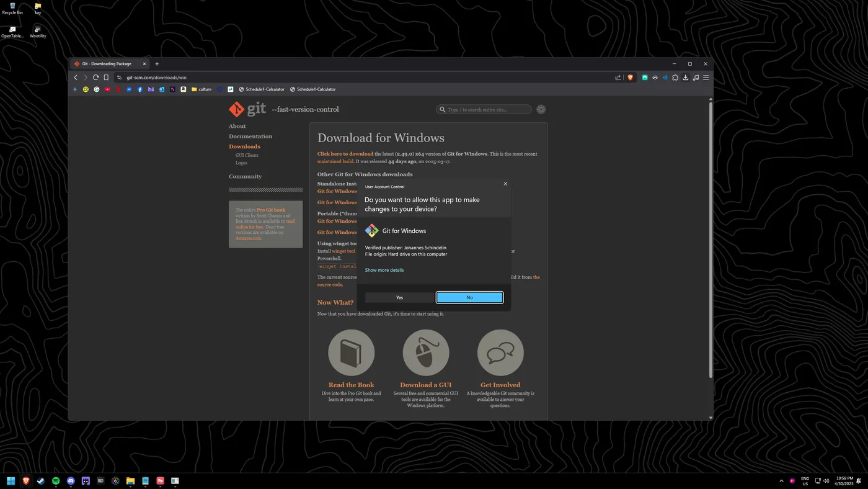Open the Google bookmark icon
The width and height of the screenshot is (868, 489).
coord(97,89)
